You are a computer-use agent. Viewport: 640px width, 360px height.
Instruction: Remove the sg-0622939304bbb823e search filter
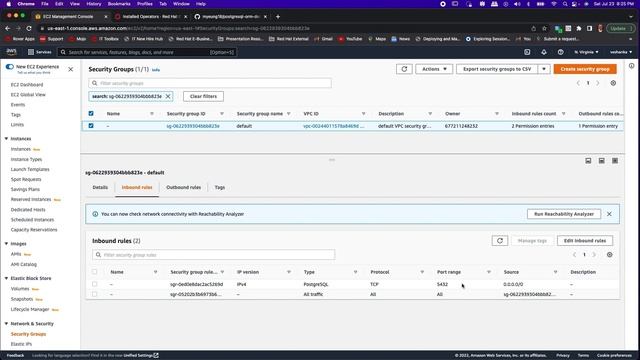[x=168, y=96]
